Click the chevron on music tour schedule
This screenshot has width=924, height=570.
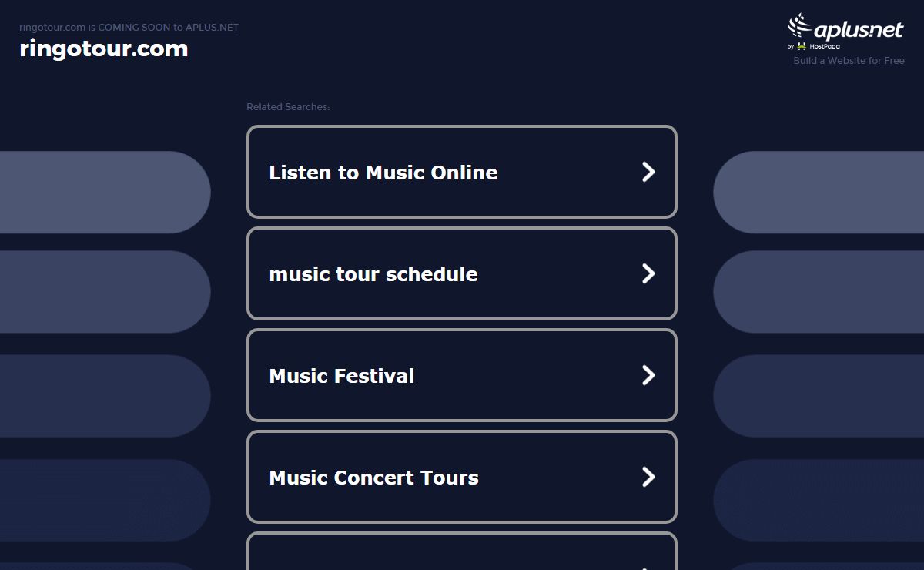pos(648,273)
